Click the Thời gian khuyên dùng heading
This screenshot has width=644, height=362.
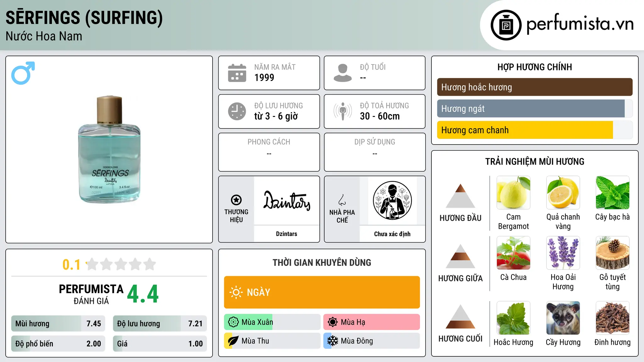pyautogui.click(x=322, y=262)
